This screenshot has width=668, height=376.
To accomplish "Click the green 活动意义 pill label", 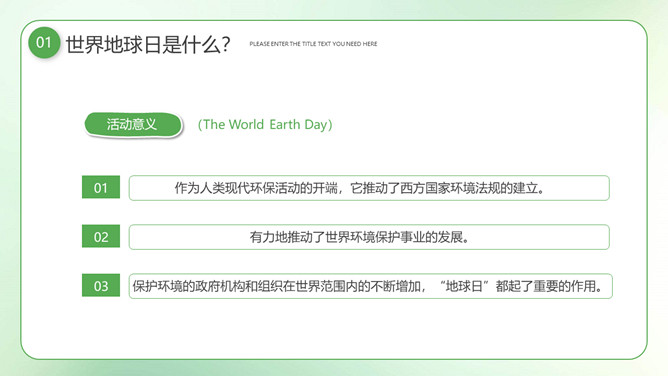I will (133, 125).
